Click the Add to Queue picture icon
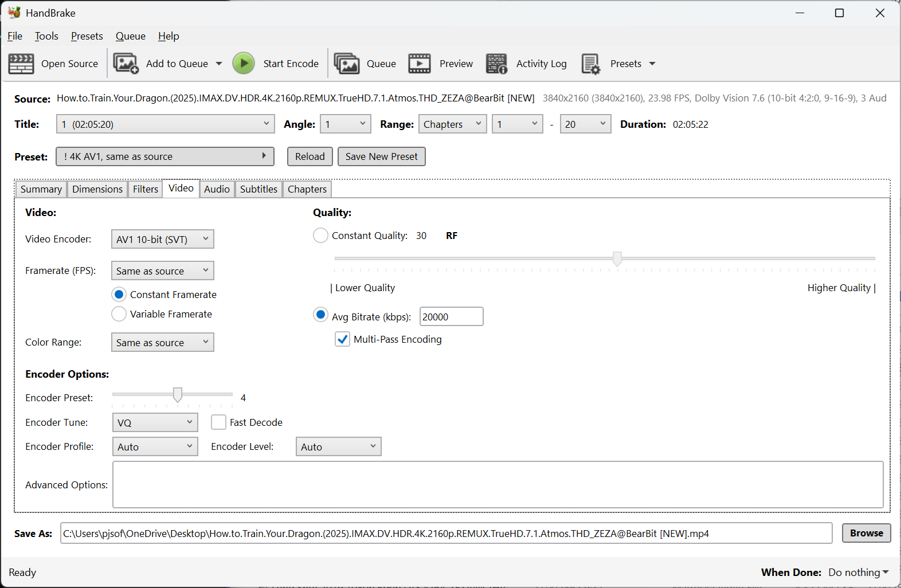Screen dimensions: 901x588 point(126,64)
